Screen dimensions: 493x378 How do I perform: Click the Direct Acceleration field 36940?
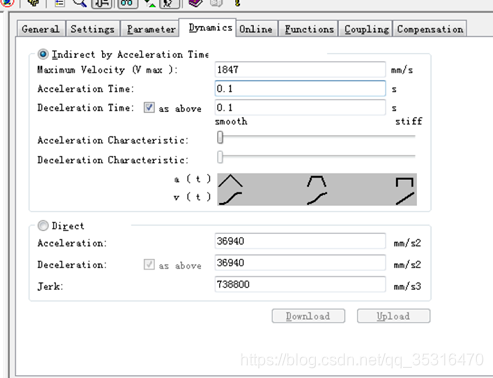300,241
